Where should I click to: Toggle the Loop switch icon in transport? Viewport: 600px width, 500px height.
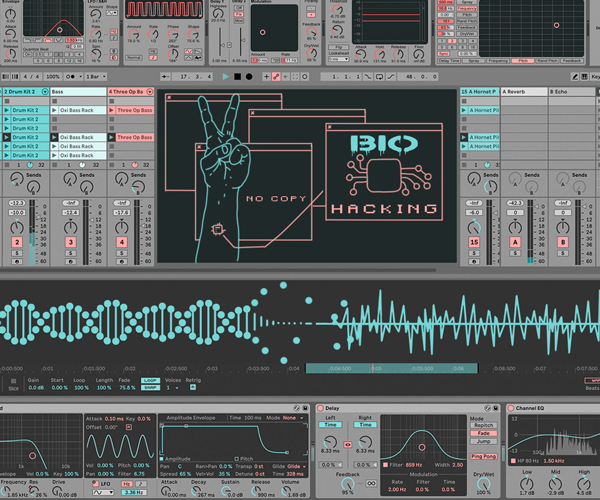[379, 77]
